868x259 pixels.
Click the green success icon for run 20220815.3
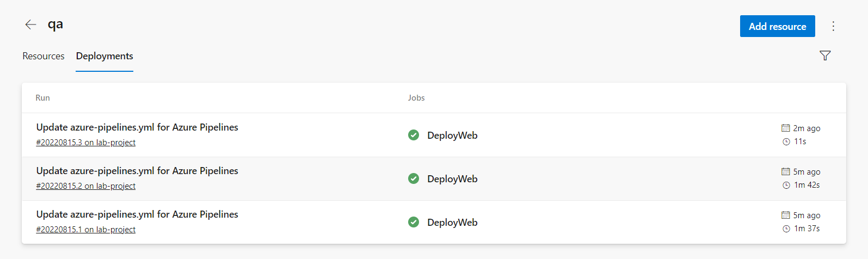pos(414,135)
